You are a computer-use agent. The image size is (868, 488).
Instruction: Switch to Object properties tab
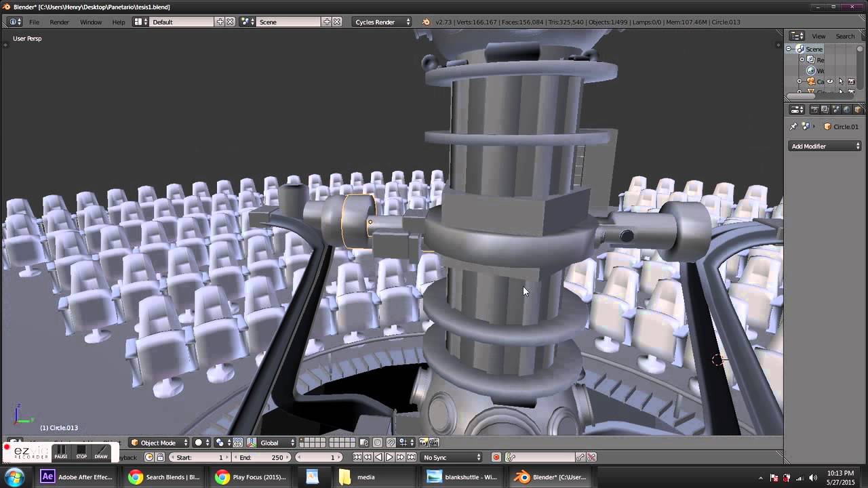click(x=858, y=109)
